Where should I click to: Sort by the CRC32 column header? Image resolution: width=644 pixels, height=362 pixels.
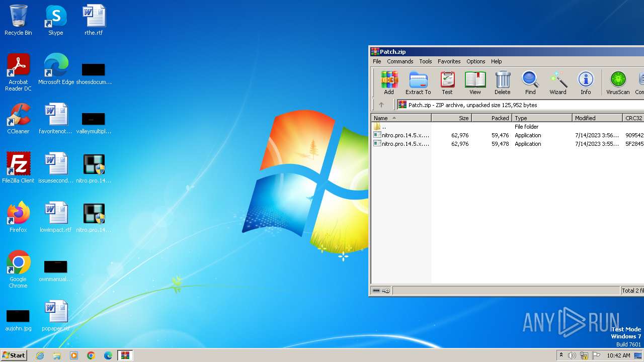click(633, 118)
